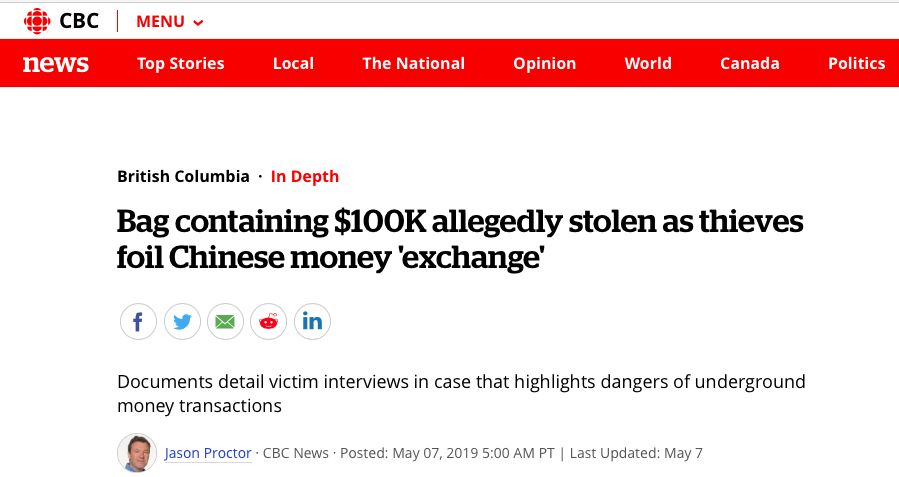Image resolution: width=899 pixels, height=477 pixels.
Task: Share article on Reddit
Action: [268, 322]
